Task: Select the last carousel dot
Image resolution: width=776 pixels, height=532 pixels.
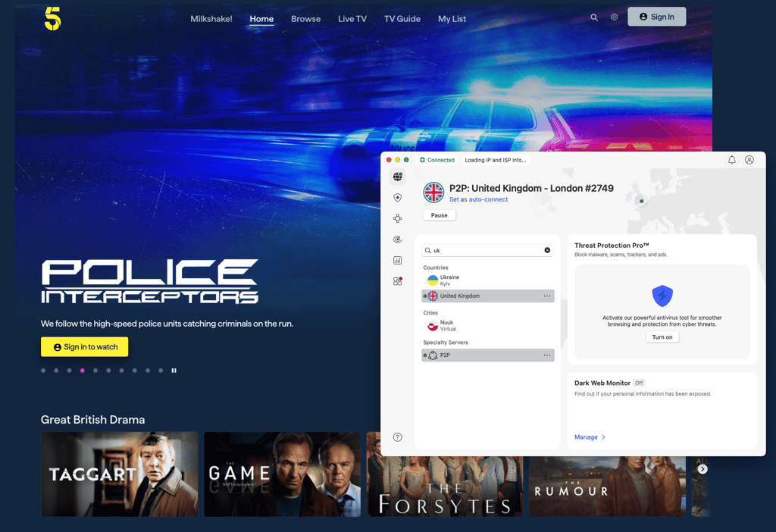Action: [161, 370]
